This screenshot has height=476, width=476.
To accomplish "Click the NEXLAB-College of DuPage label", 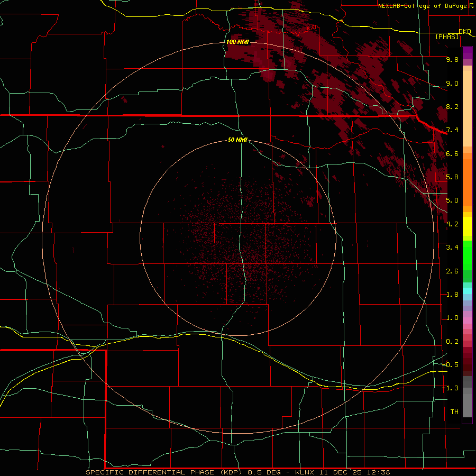I will [422, 6].
